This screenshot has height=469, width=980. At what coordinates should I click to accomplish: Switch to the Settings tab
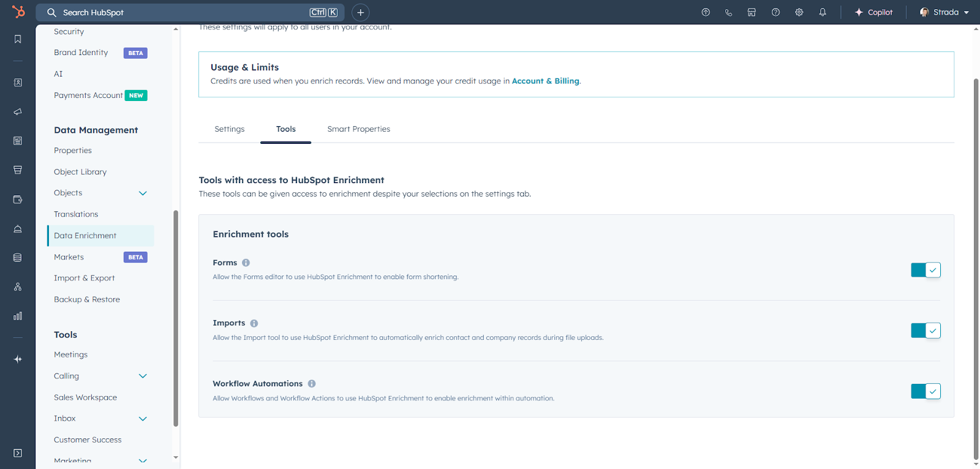tap(230, 129)
